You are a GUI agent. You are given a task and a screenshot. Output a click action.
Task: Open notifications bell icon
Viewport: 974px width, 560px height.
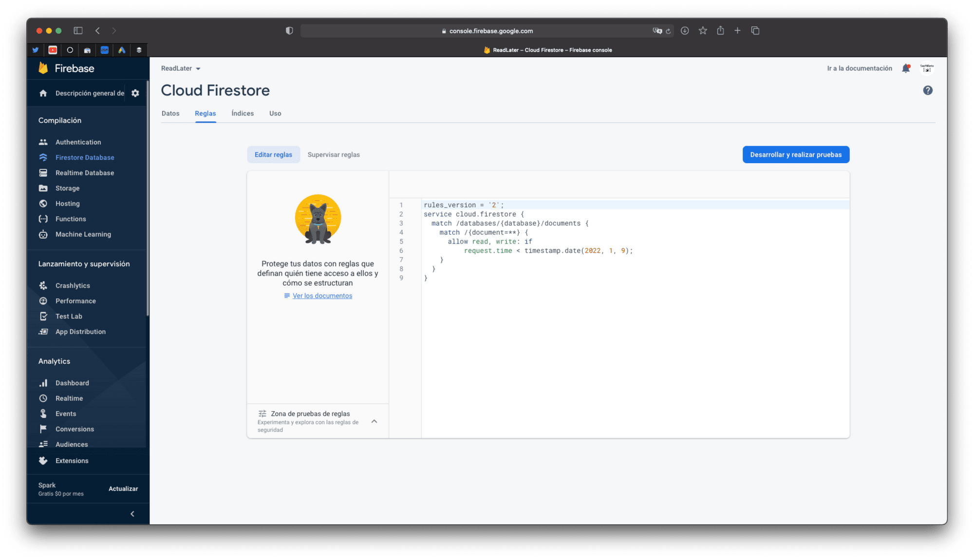click(906, 68)
